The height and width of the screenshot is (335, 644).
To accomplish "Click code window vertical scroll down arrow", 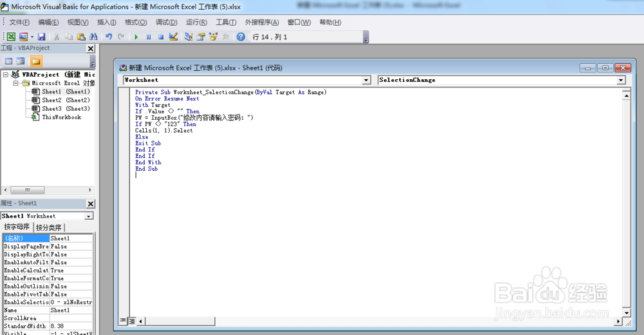I will click(627, 313).
